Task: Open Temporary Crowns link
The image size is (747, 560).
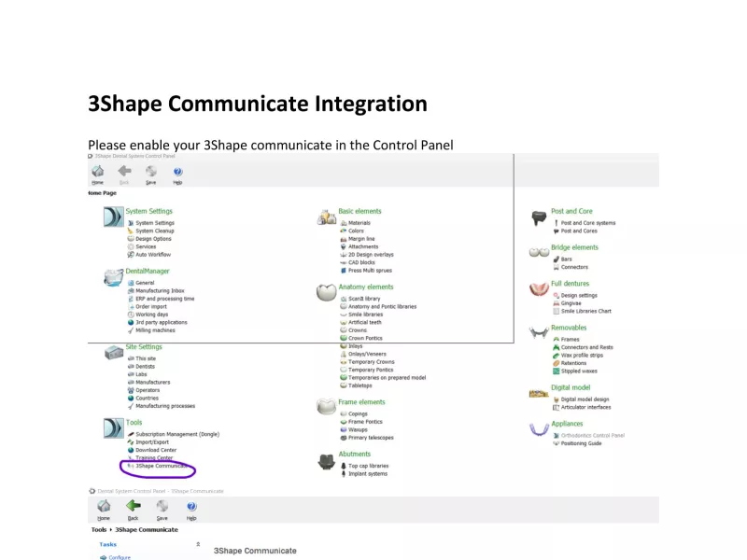Action: (371, 362)
